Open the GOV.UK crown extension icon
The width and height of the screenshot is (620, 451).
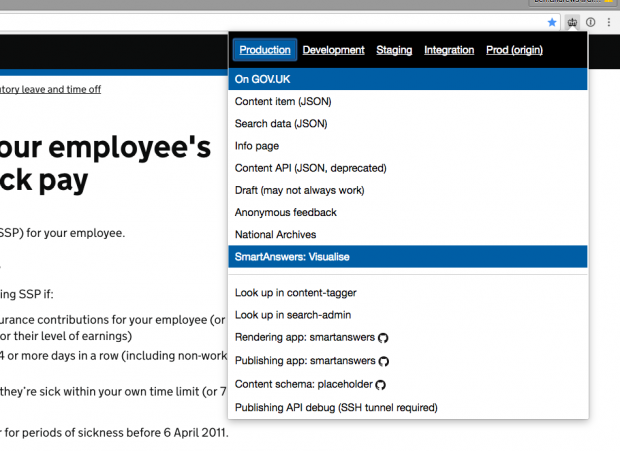[x=572, y=23]
